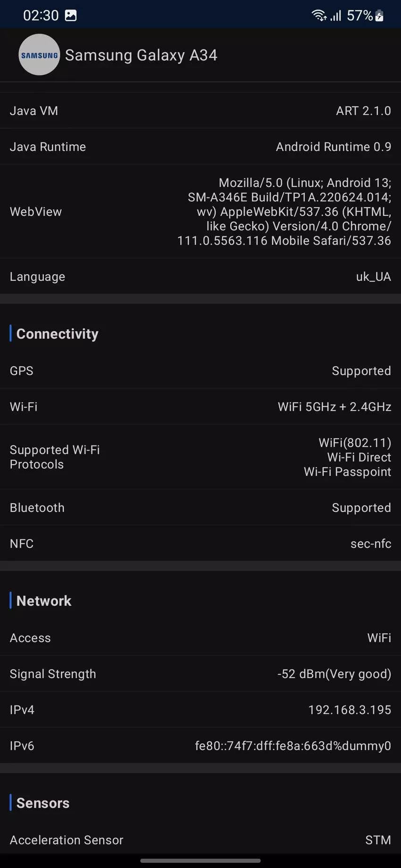Tap the Acceleration Sensor row
401x868 pixels.
point(200,840)
